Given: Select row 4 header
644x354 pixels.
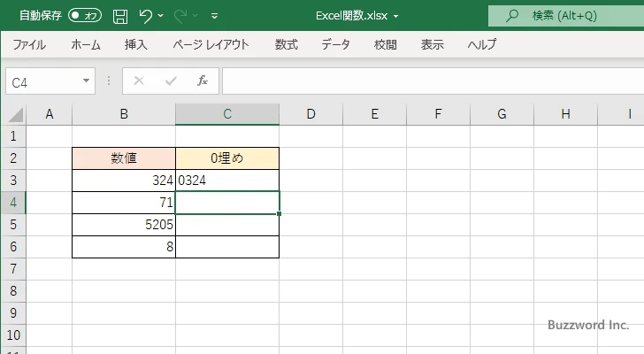Looking at the screenshot, I should tap(13, 203).
